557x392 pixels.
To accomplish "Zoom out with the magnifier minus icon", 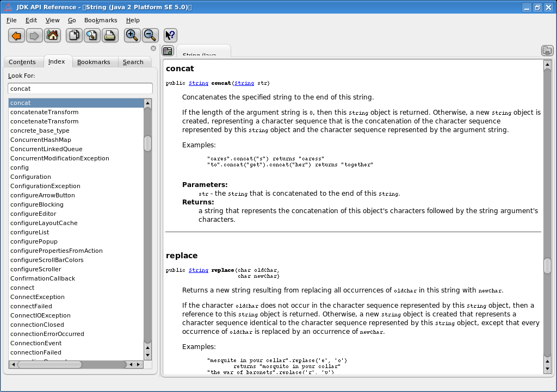I will tap(150, 35).
